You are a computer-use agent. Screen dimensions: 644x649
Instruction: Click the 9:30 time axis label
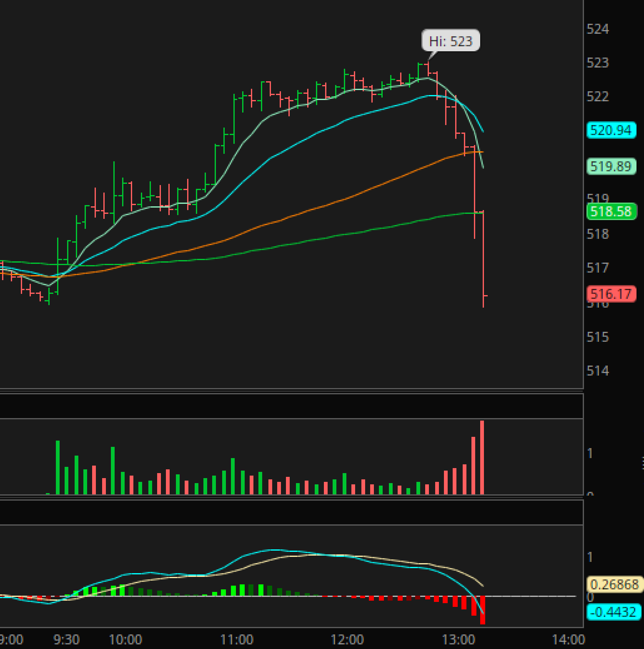(67, 639)
